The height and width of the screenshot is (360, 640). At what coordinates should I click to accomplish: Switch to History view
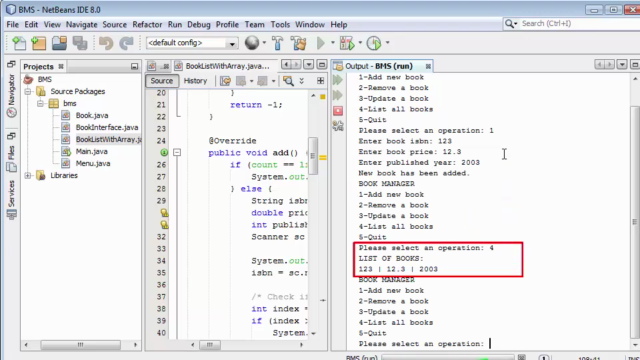click(195, 81)
